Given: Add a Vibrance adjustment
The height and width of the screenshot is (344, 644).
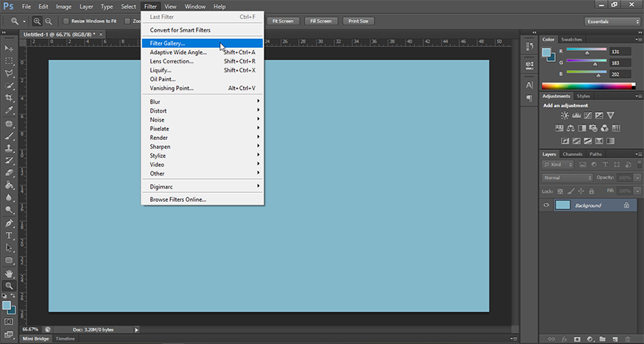Looking at the screenshot, I should tap(610, 116).
